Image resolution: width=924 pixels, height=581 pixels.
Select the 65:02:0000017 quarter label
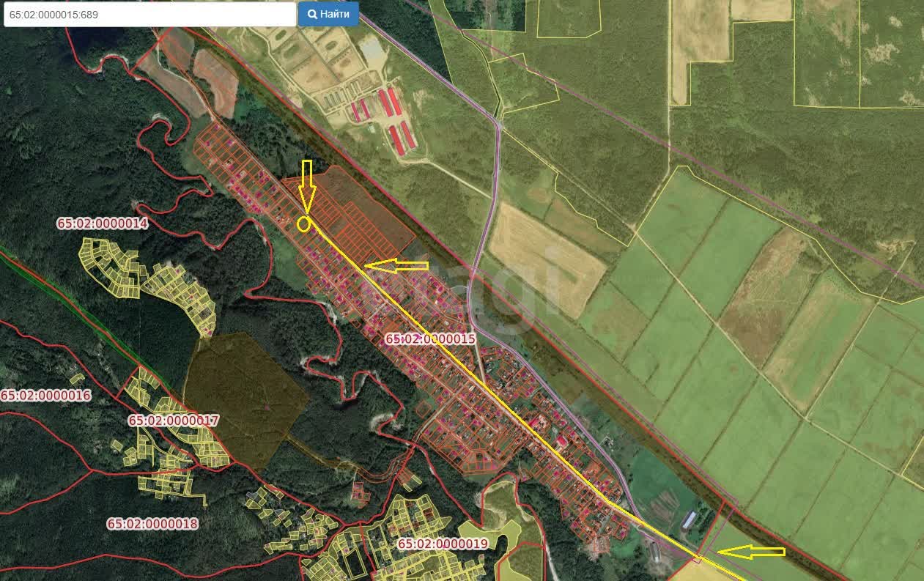coord(174,421)
